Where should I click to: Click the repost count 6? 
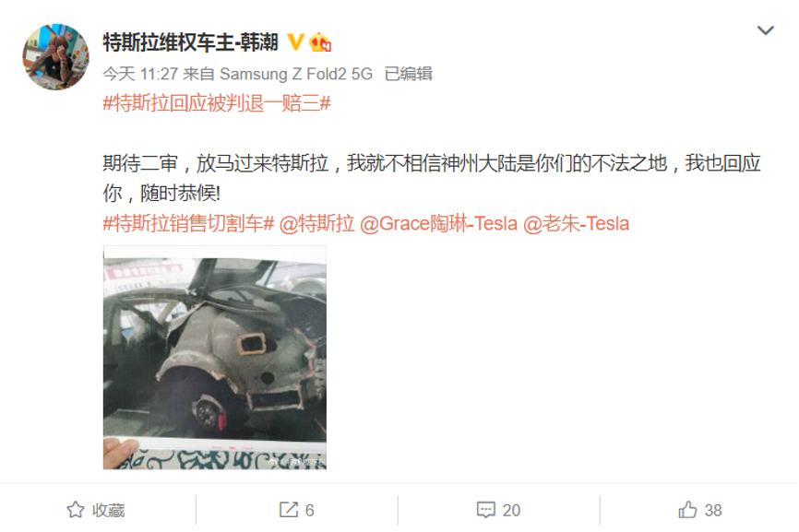tap(309, 510)
